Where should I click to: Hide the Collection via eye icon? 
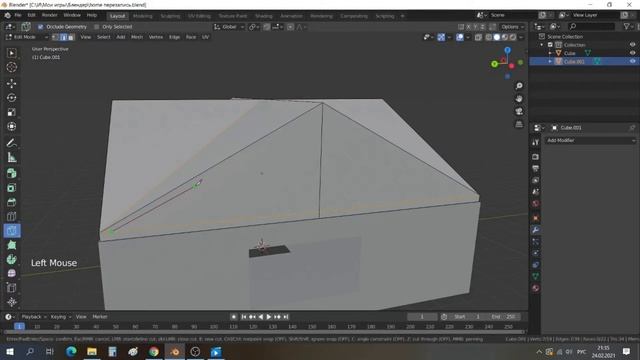(632, 45)
